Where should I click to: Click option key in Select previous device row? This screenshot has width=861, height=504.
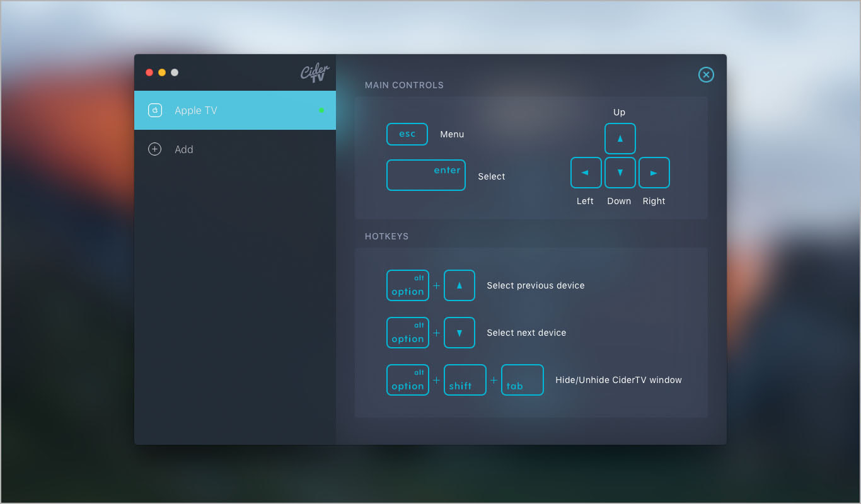(x=408, y=285)
